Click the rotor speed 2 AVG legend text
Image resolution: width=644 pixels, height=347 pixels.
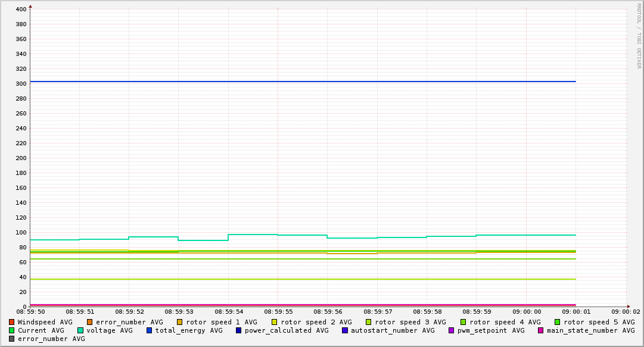pos(316,322)
